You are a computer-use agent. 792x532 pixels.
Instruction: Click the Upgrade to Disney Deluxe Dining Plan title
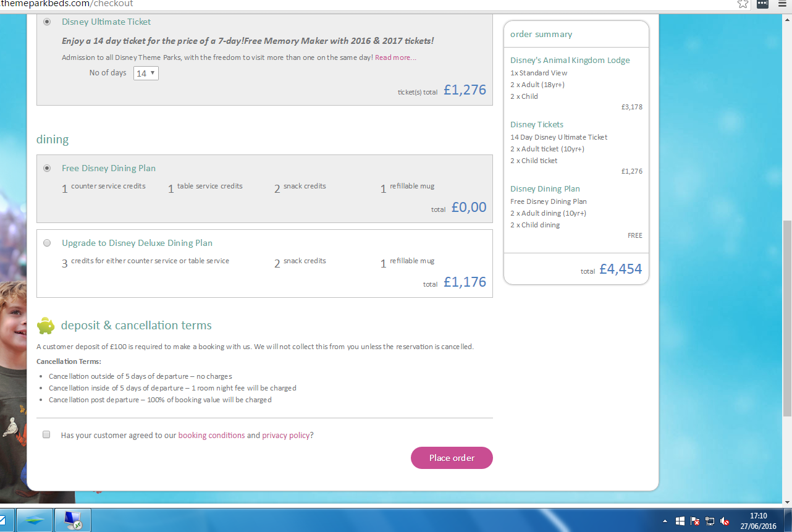(x=137, y=243)
